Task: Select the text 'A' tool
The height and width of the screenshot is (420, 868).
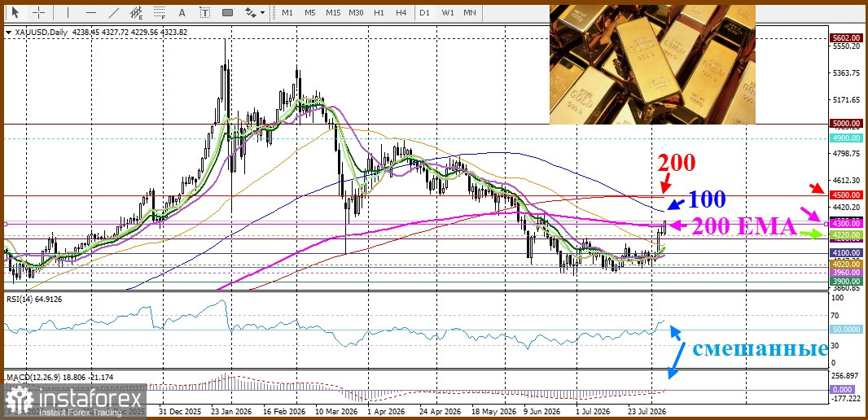Action: coord(182,12)
